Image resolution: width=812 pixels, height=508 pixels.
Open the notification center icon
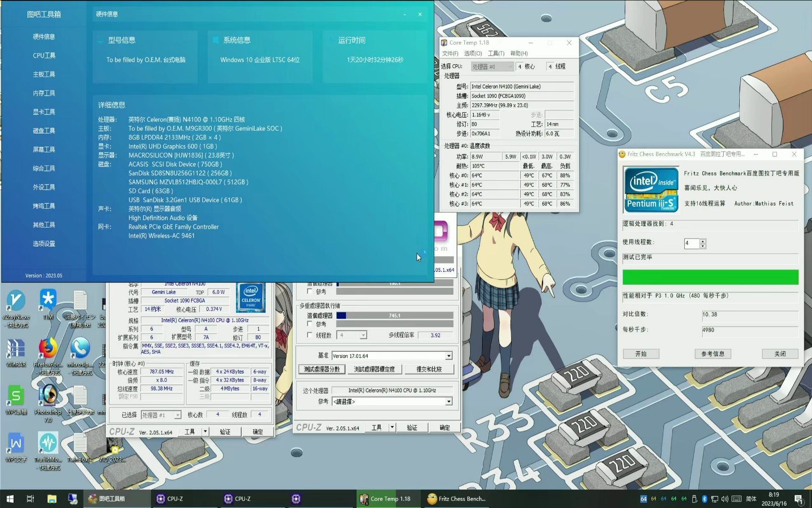click(799, 499)
